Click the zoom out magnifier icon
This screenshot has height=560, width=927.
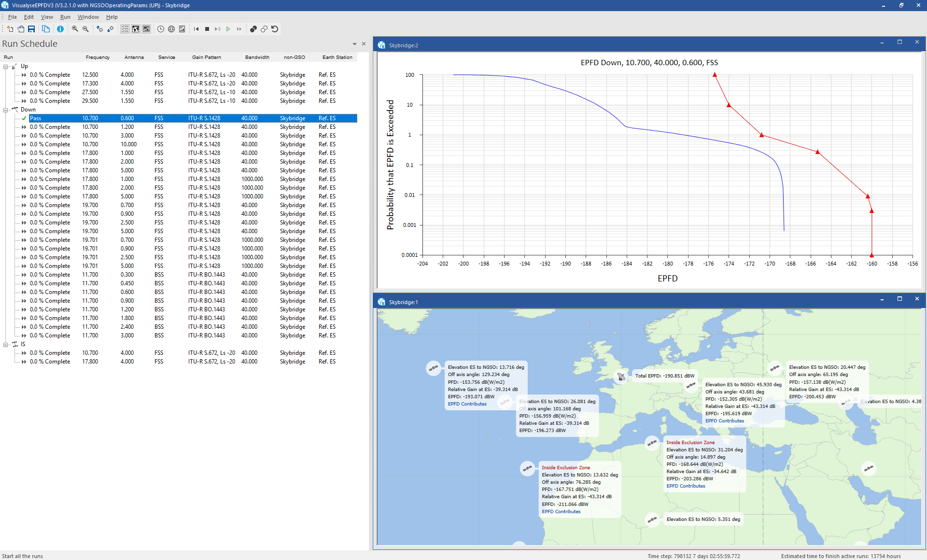(85, 29)
